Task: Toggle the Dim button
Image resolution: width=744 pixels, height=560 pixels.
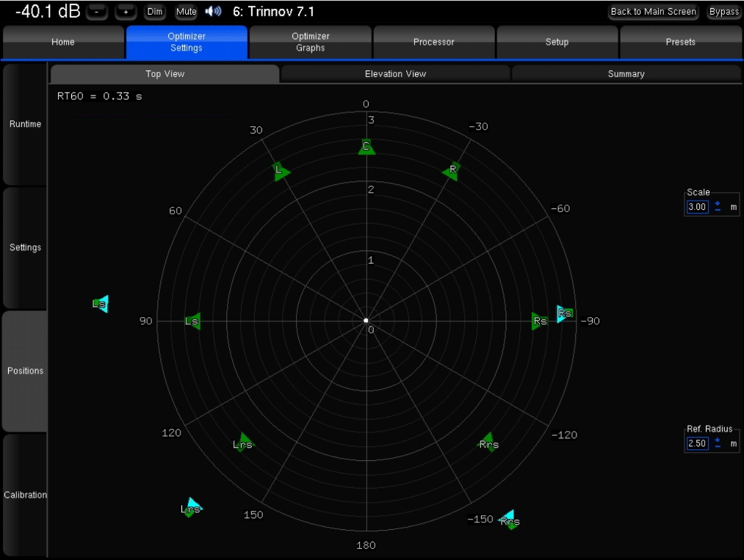Action: [x=155, y=12]
